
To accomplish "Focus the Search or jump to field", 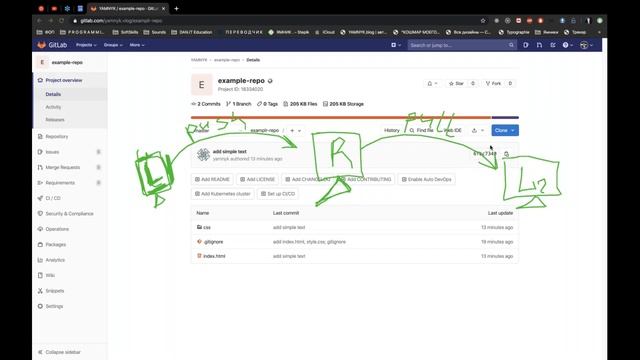I will pos(462,45).
